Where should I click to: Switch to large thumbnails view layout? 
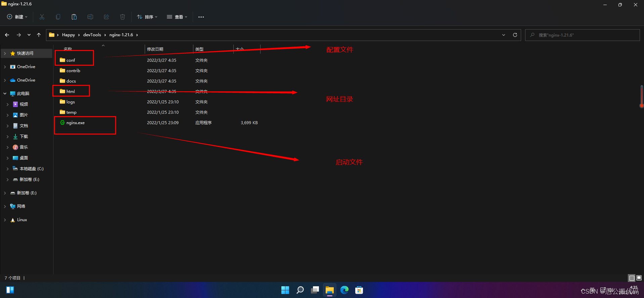coord(639,278)
